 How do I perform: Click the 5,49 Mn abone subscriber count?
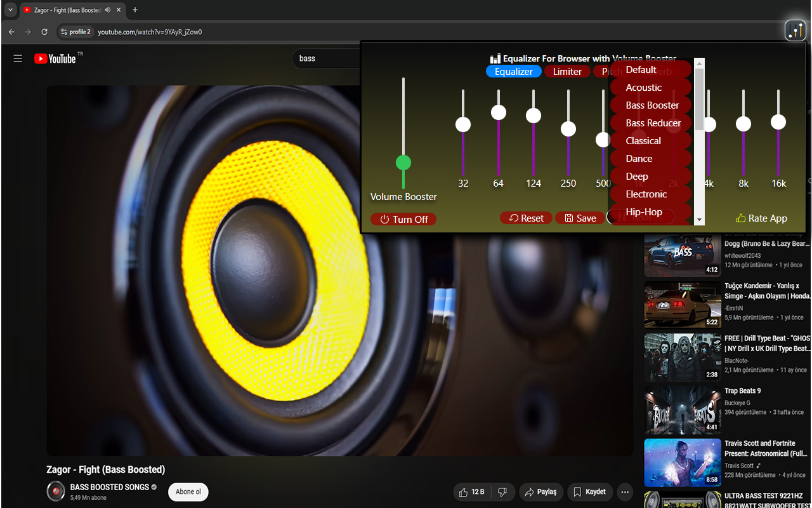point(88,498)
